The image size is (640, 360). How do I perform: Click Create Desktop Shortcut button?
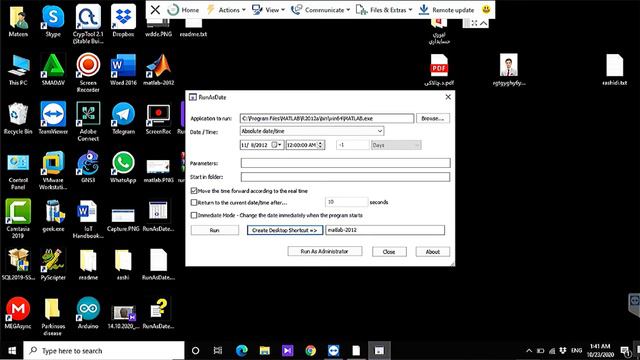click(285, 230)
